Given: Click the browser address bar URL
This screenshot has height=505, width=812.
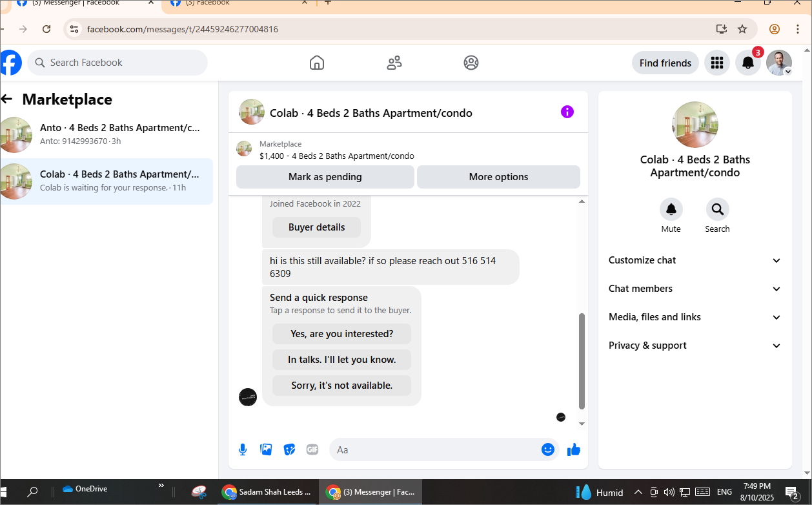Looking at the screenshot, I should 183,29.
